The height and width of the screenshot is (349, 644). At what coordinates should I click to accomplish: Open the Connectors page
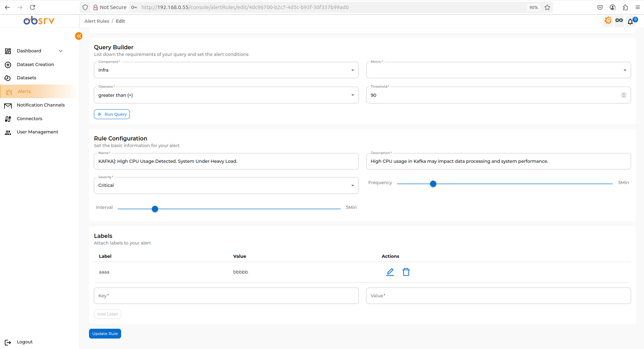click(x=29, y=119)
